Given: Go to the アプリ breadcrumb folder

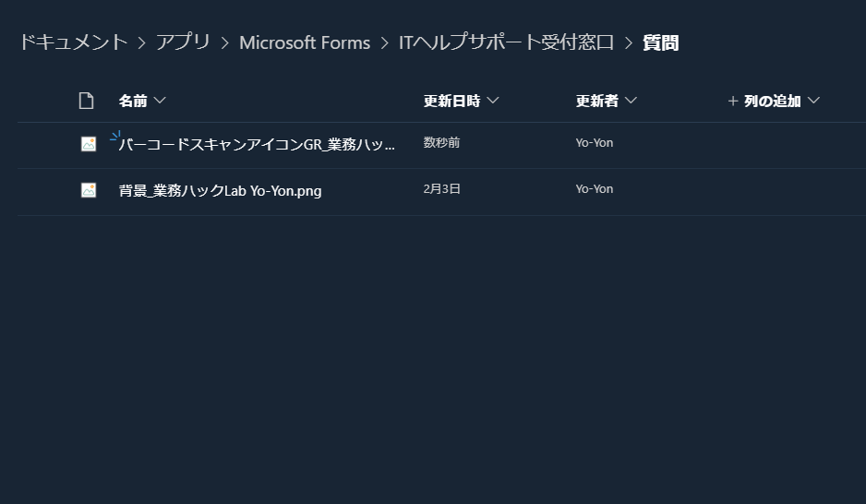Looking at the screenshot, I should coord(183,42).
